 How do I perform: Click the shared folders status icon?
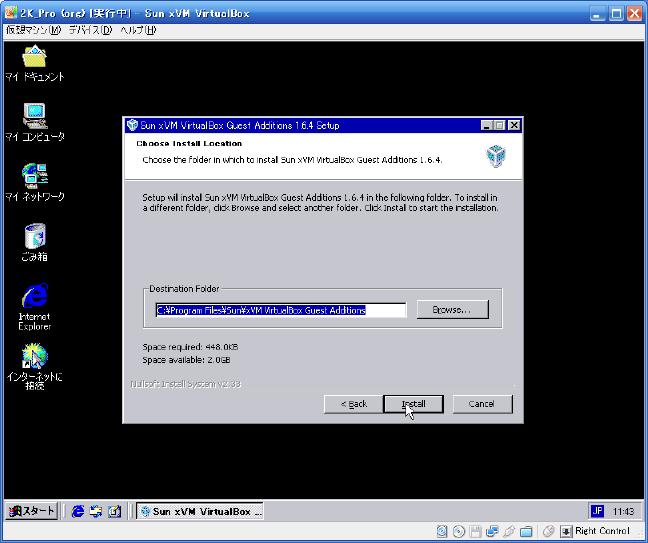click(526, 531)
